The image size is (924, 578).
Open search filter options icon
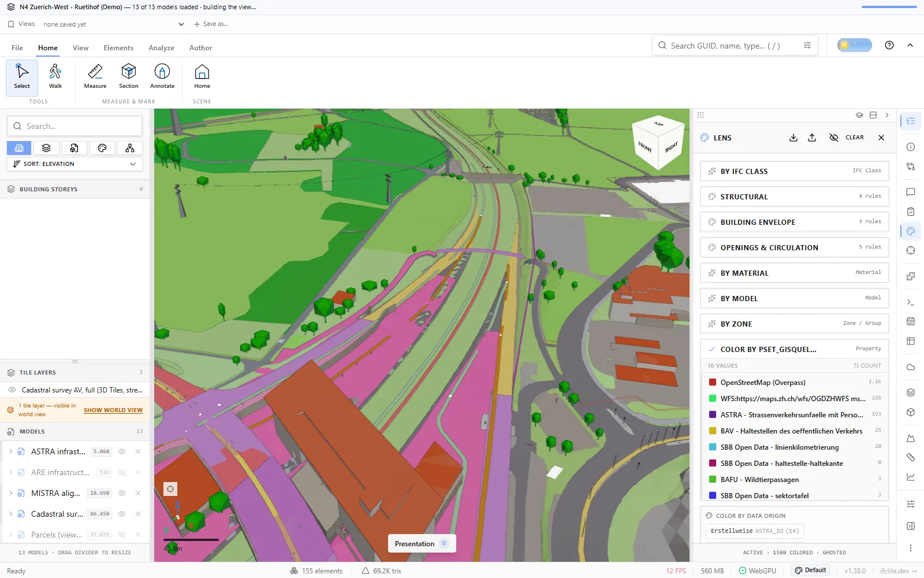coord(807,45)
